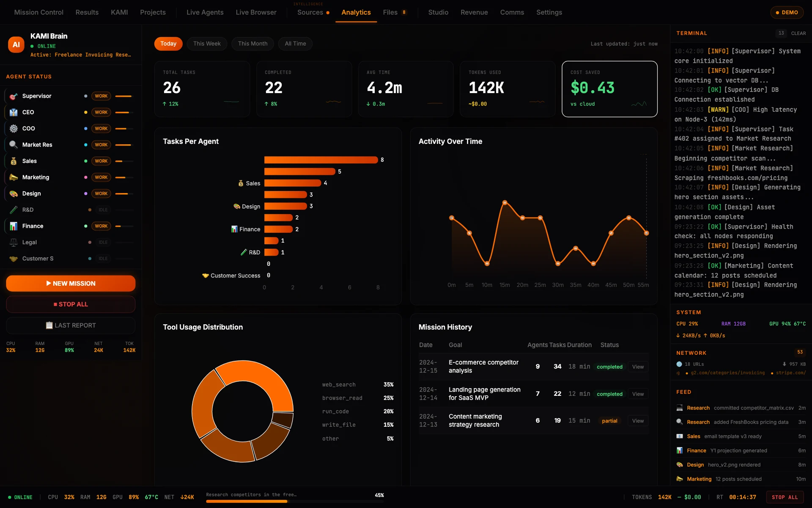Click the web_search legend entry

coord(358,384)
